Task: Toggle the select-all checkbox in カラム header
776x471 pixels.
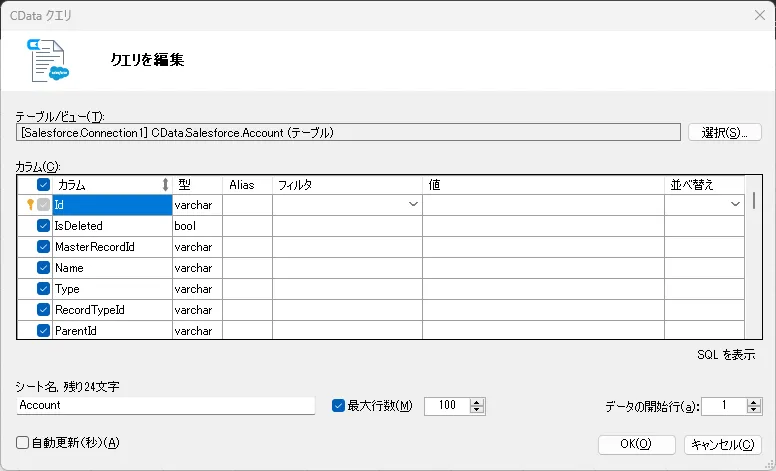Action: click(44, 185)
